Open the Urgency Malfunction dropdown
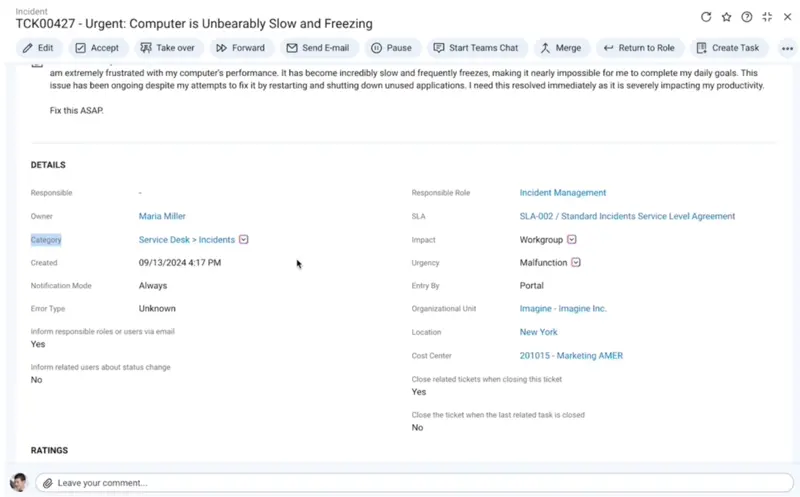800x497 pixels. point(576,263)
